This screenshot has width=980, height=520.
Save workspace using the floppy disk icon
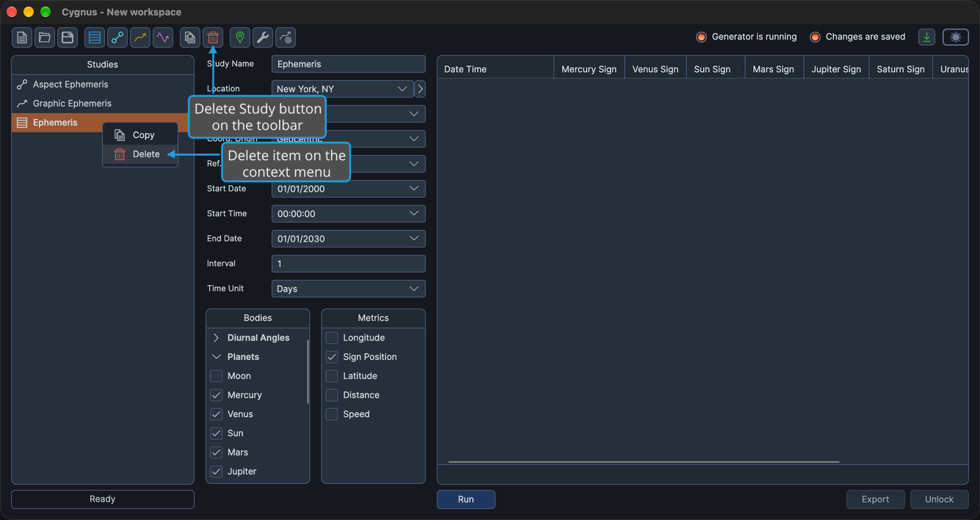68,37
